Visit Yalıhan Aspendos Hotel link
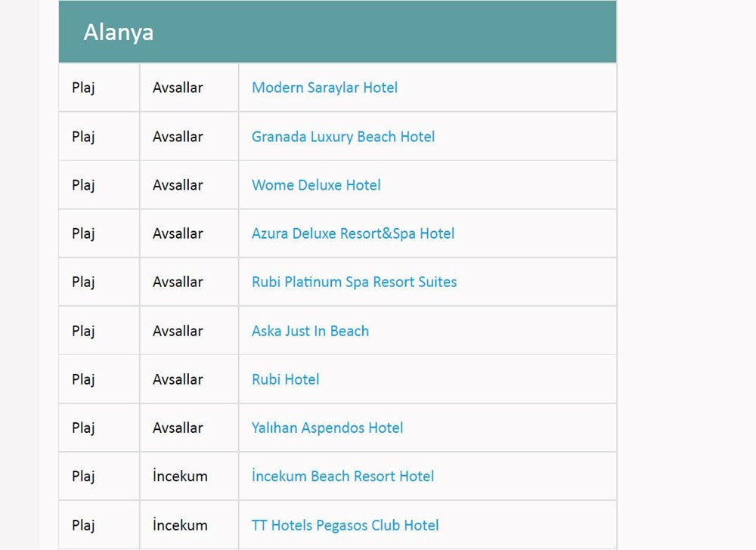The image size is (756, 550). (x=327, y=428)
